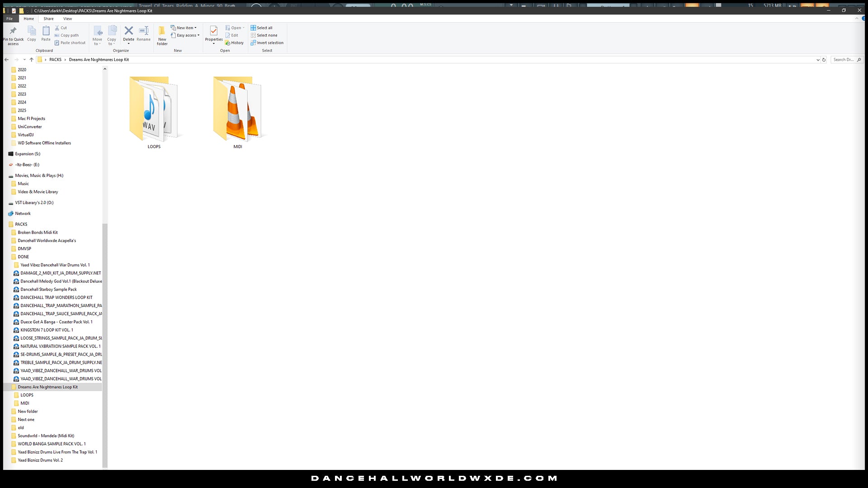The height and width of the screenshot is (488, 868).
Task: Open the address bar history dropdown arrow
Action: [817, 60]
